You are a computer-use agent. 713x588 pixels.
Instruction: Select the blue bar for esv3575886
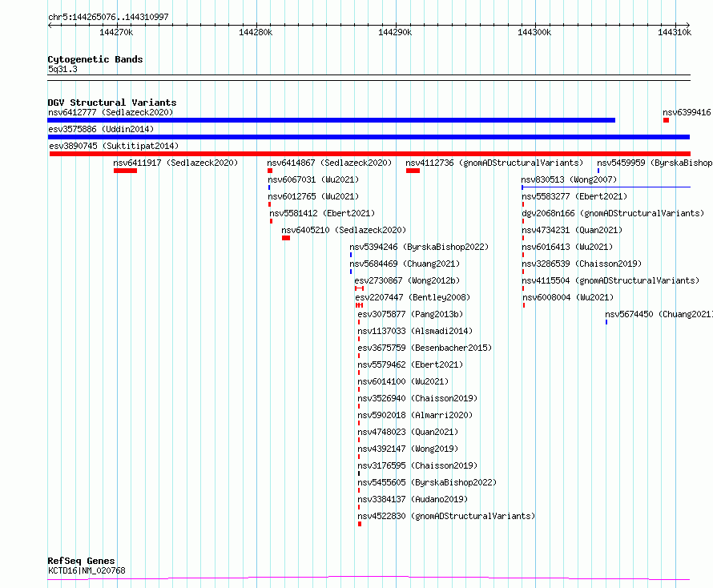pyautogui.click(x=369, y=137)
